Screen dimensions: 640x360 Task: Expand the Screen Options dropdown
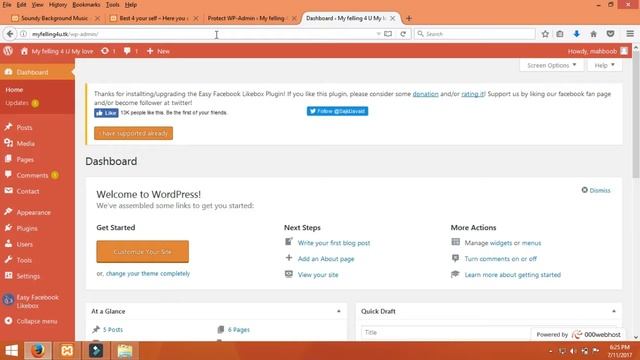[x=551, y=65]
